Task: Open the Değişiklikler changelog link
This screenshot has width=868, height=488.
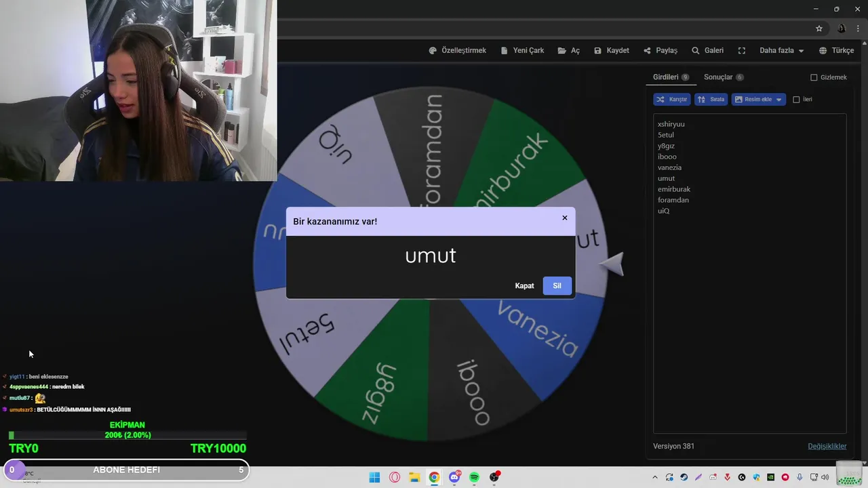Action: 827,446
